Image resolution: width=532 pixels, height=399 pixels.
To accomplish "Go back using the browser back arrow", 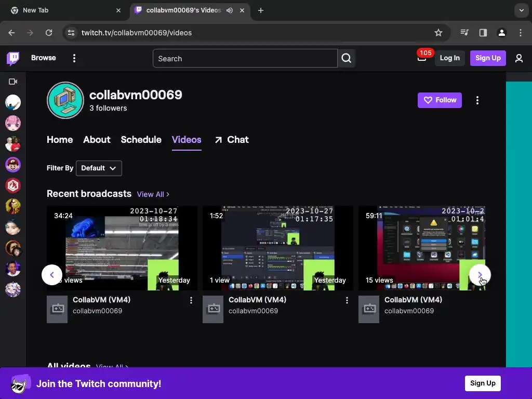I will click(x=11, y=33).
